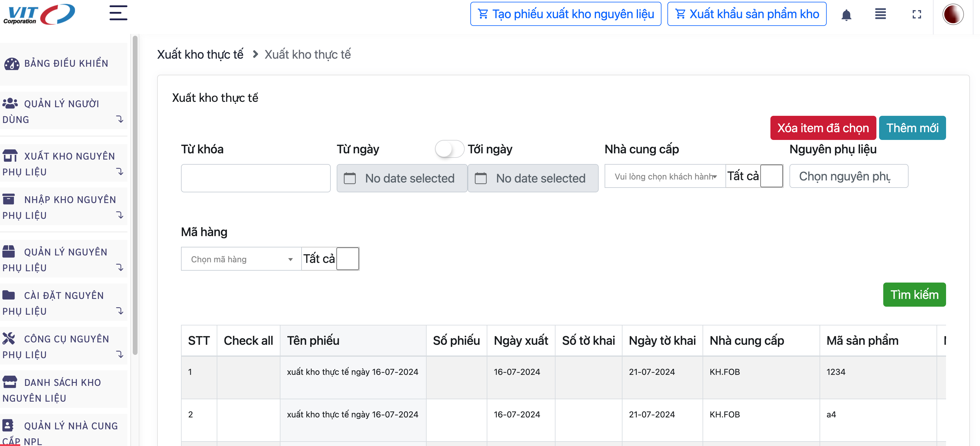980x446 pixels.
Task: Click the Tìm kiếm search button
Action: [x=914, y=294]
